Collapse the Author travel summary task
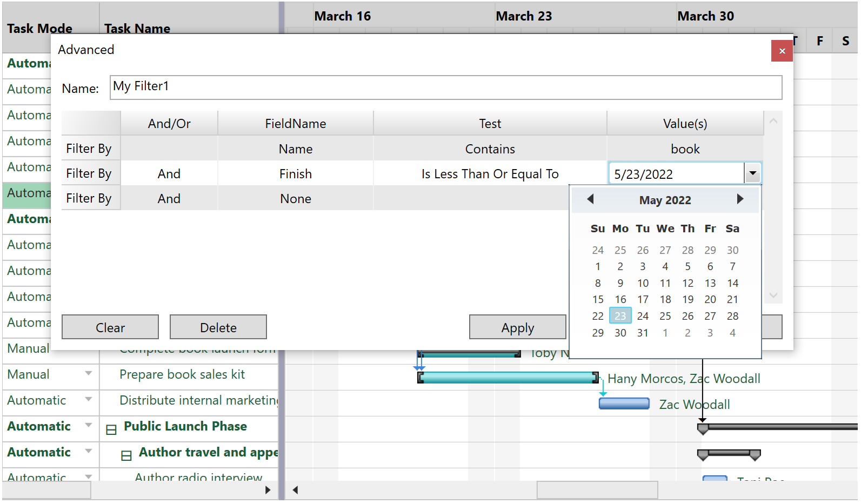 point(126,456)
